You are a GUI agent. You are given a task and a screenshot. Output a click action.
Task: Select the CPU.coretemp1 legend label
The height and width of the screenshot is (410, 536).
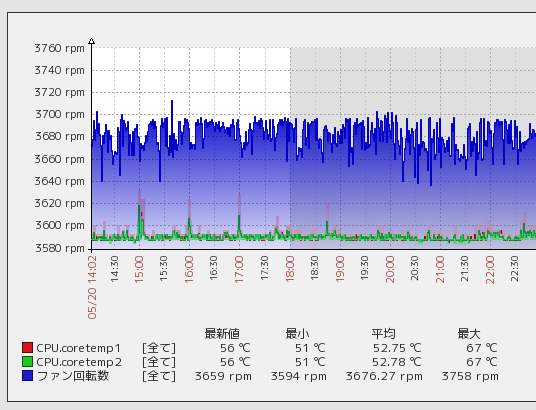[79, 348]
